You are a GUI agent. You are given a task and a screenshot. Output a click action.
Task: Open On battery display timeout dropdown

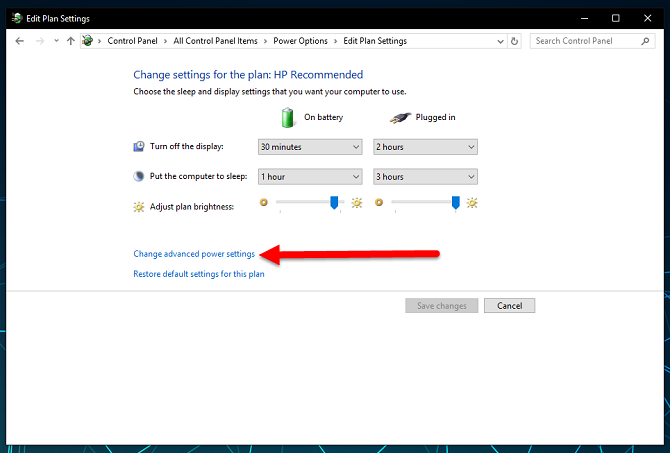309,147
